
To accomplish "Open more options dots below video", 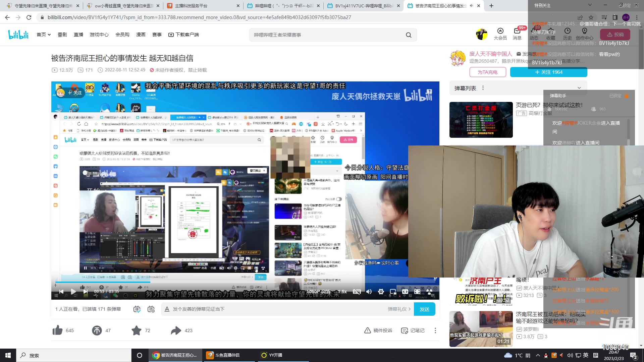I will [x=435, y=330].
